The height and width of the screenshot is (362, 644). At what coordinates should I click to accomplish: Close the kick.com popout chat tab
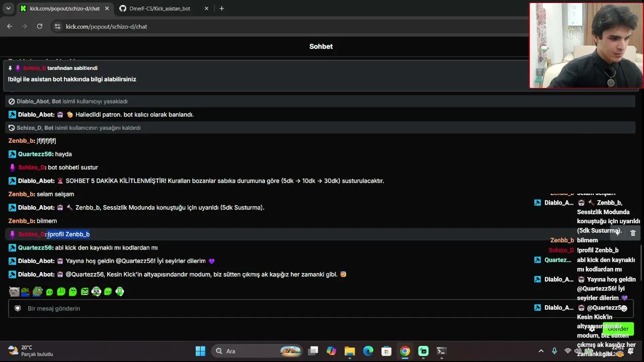tap(107, 9)
